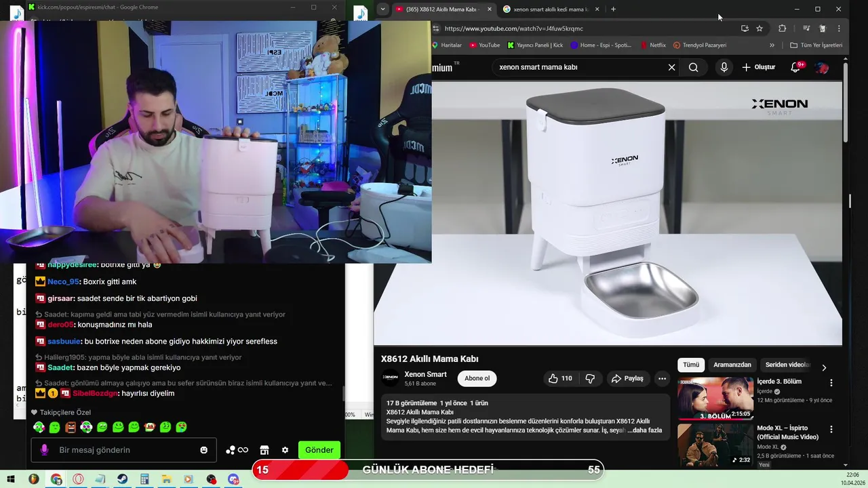Insert the brown angry-face emote
868x488 pixels.
[71, 427]
